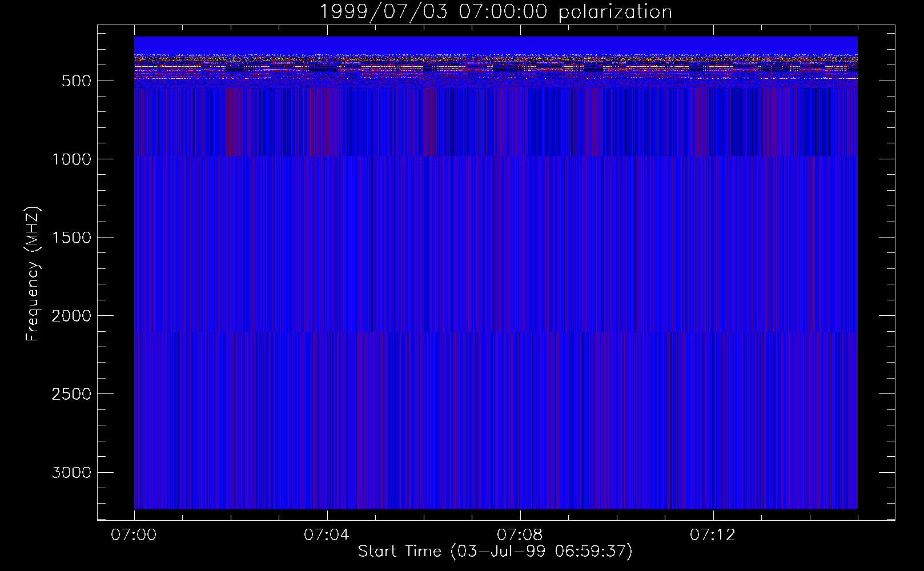The height and width of the screenshot is (571, 924).
Task: Click the 2500 frequency tick label
Action: tap(71, 394)
